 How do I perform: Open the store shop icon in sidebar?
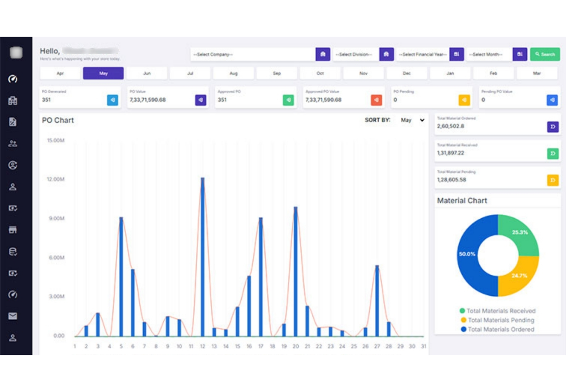tap(13, 230)
